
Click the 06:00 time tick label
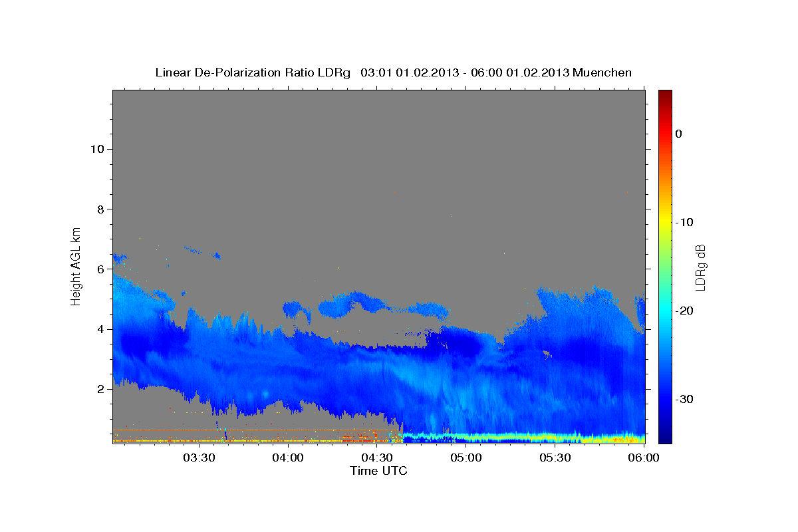(x=644, y=458)
